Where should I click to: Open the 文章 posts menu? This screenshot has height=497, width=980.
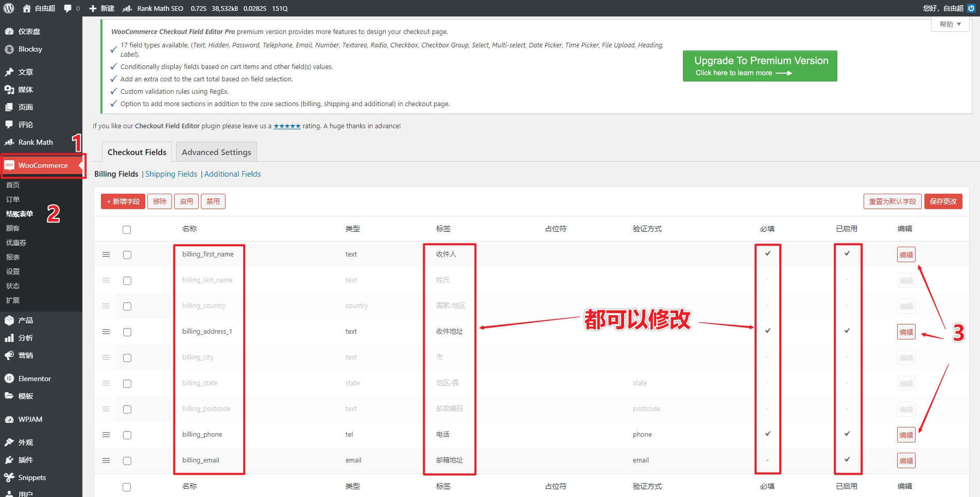point(26,72)
